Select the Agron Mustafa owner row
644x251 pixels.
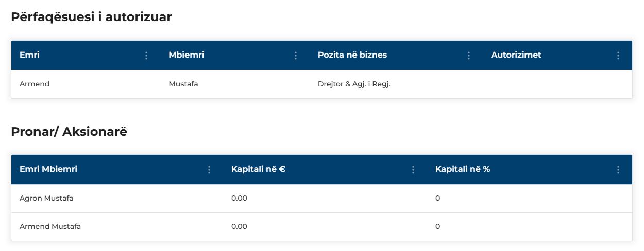pos(321,199)
